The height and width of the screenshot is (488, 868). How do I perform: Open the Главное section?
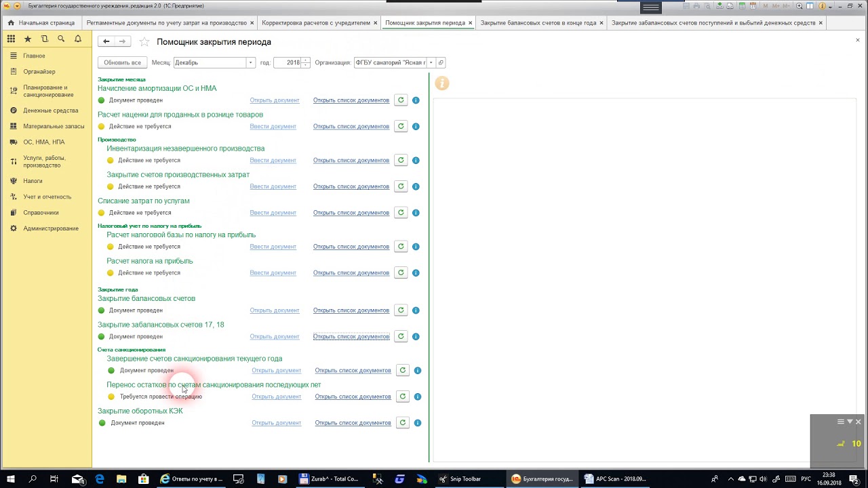[x=34, y=56]
